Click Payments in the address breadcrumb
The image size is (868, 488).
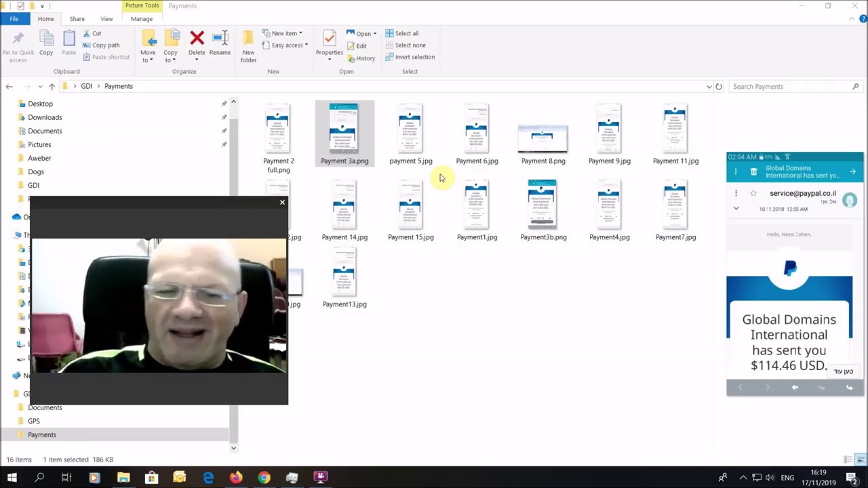pos(119,86)
